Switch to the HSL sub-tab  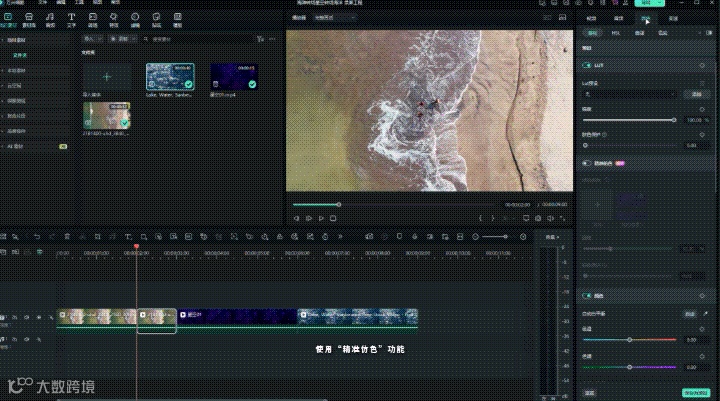pyautogui.click(x=616, y=33)
